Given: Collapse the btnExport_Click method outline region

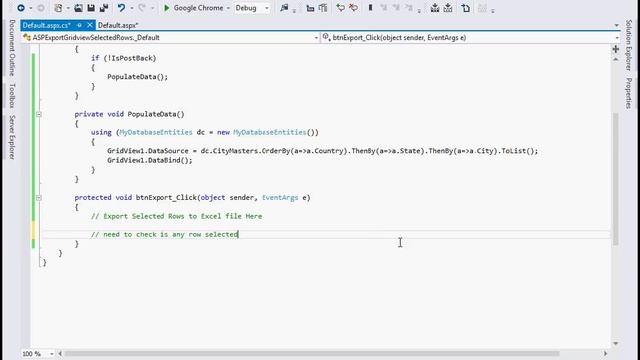Looking at the screenshot, I should (39, 198).
